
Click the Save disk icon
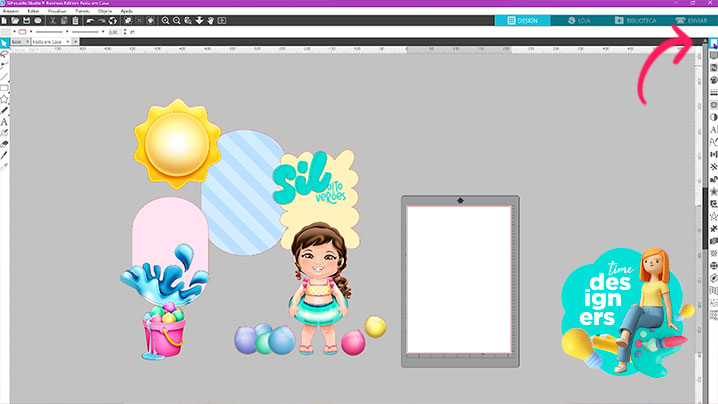[x=28, y=20]
